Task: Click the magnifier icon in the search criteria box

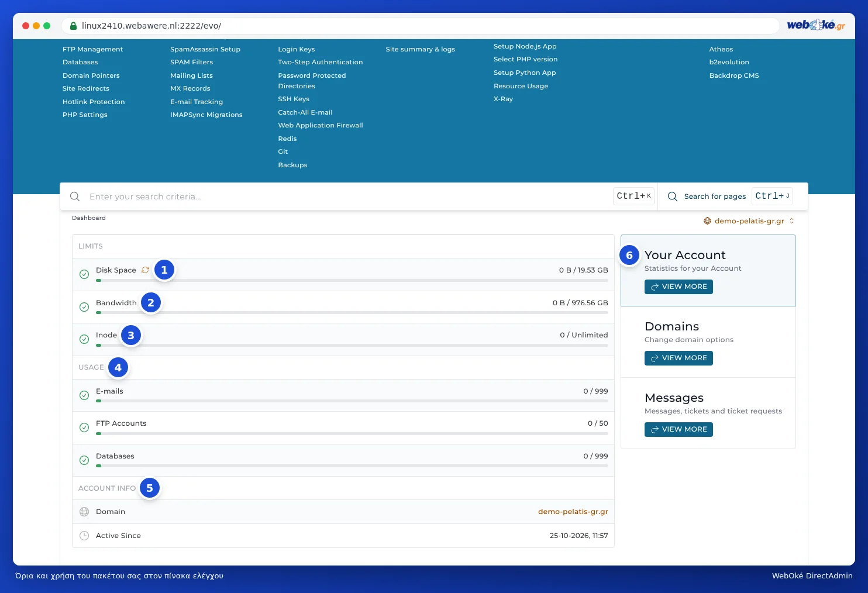Action: pyautogui.click(x=75, y=196)
